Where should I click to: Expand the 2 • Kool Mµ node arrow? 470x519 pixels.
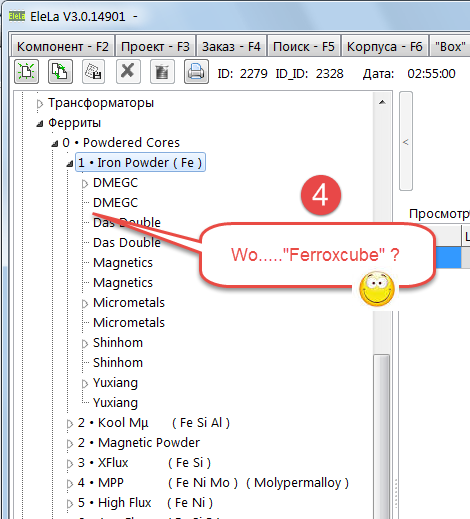coord(70,424)
